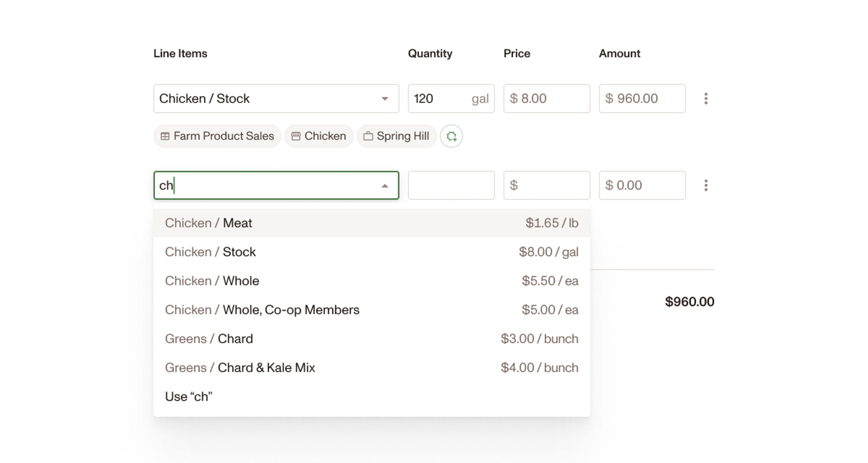Image resolution: width=868 pixels, height=463 pixels.
Task: Focus the empty quantity field in the second row
Action: point(451,185)
